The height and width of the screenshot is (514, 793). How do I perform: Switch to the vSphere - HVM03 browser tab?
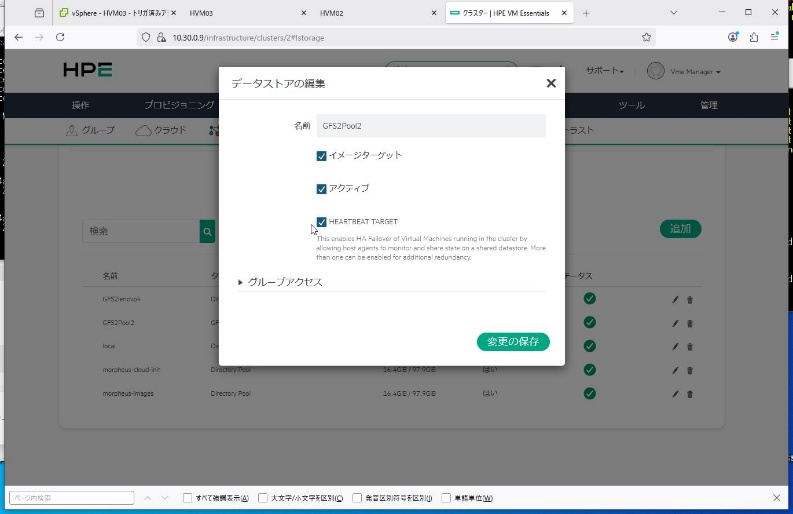click(112, 13)
